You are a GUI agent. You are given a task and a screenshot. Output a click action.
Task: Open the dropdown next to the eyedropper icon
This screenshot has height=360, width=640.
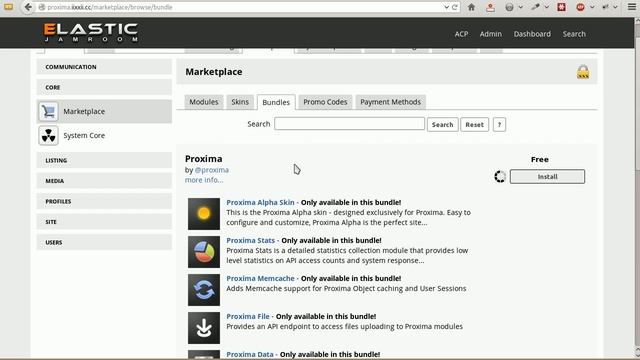click(x=547, y=7)
